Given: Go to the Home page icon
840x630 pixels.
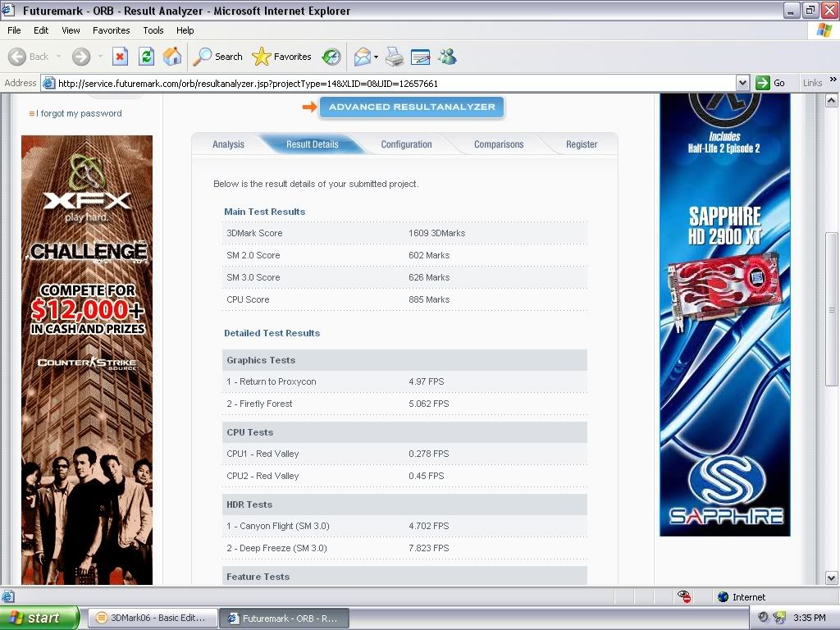Looking at the screenshot, I should [172, 57].
